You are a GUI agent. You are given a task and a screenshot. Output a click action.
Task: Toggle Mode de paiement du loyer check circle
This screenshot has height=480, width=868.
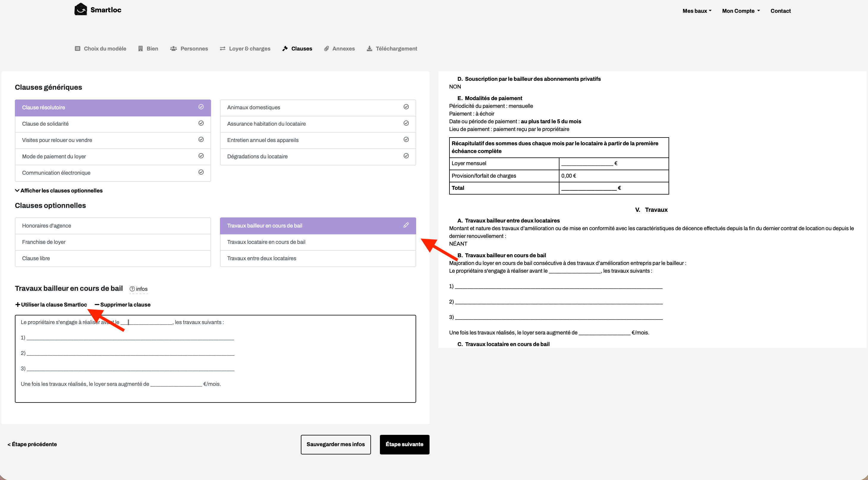coord(201,156)
